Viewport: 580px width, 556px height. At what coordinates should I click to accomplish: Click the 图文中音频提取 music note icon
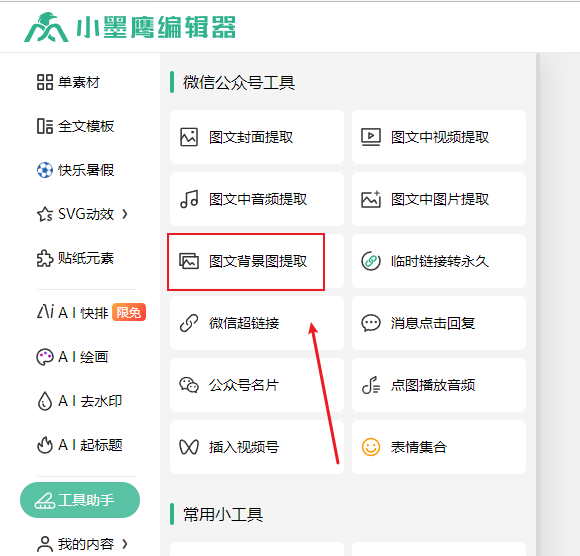click(189, 199)
